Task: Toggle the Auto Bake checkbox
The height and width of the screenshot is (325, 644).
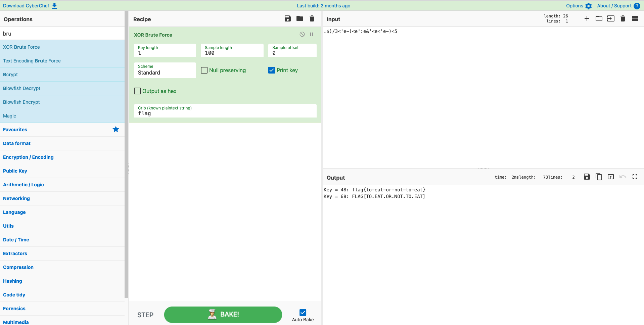Action: (x=303, y=313)
